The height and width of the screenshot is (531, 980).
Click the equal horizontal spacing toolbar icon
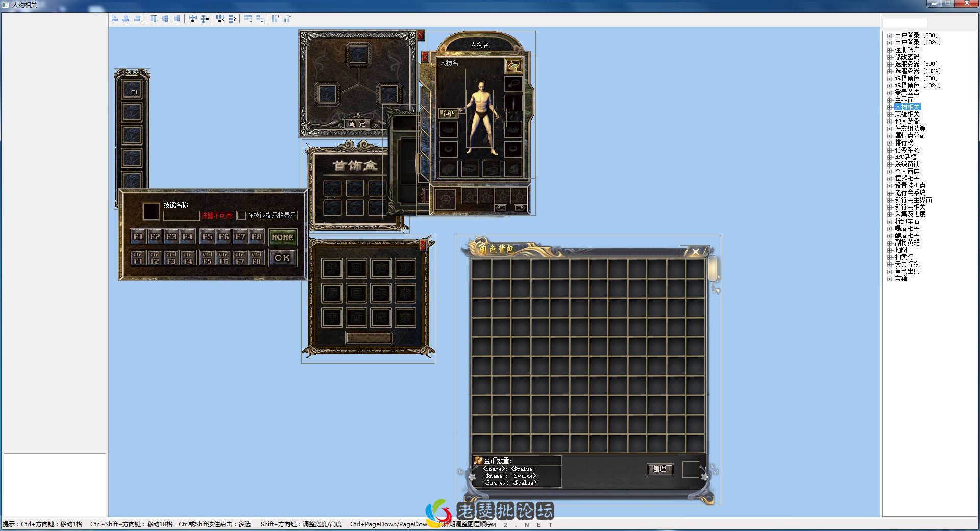[192, 19]
